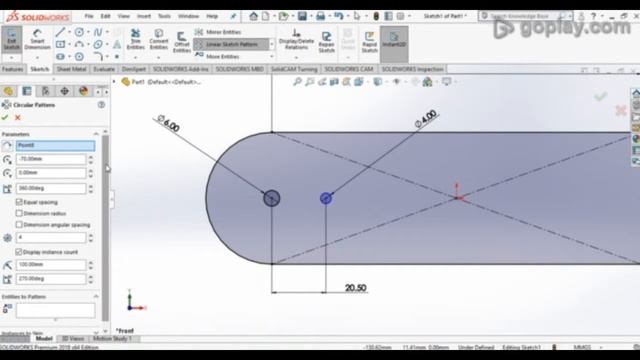Click the pattern center Point field
Viewport: 640px width, 360px height.
pyautogui.click(x=56, y=145)
